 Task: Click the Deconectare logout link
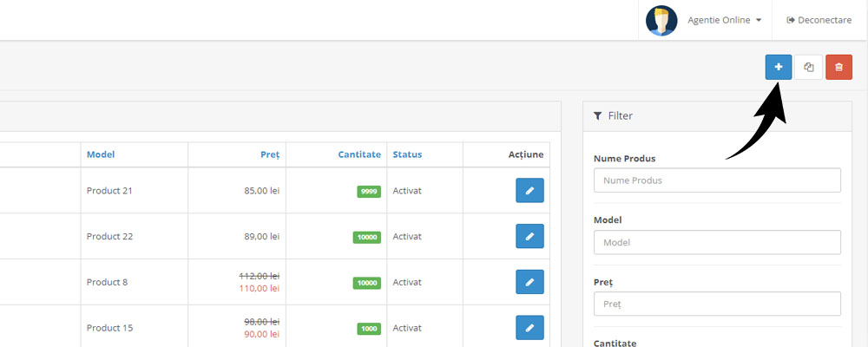pos(819,20)
